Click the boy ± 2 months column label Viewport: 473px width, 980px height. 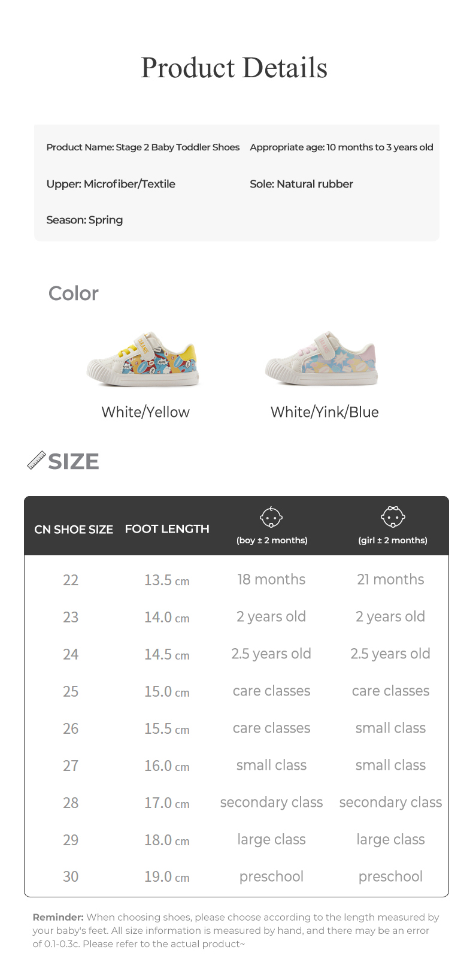[x=272, y=540]
